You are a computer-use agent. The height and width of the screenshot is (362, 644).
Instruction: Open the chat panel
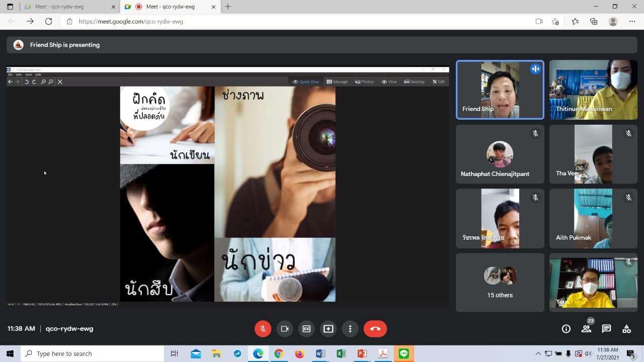pyautogui.click(x=606, y=329)
